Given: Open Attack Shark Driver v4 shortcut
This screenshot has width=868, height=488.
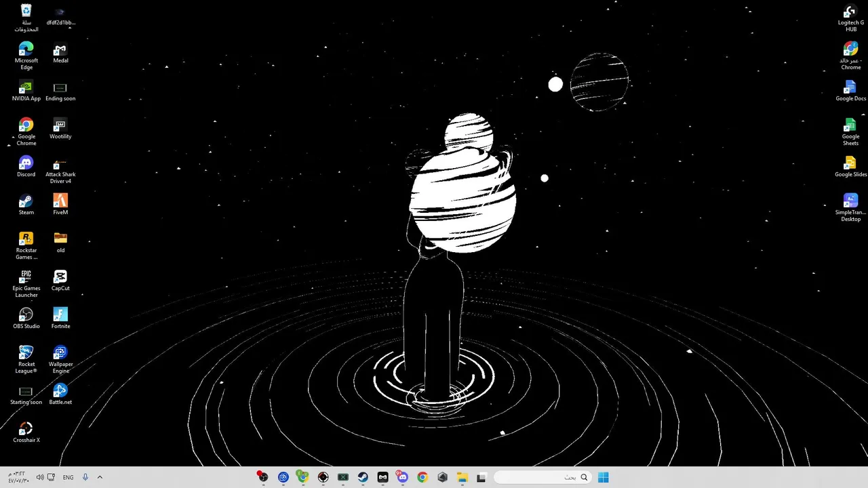Looking at the screenshot, I should click(60, 170).
